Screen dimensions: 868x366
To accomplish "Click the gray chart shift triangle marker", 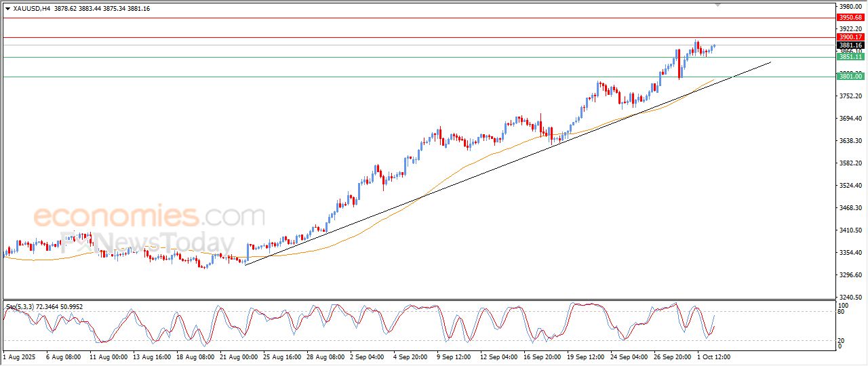I will click(x=718, y=5).
